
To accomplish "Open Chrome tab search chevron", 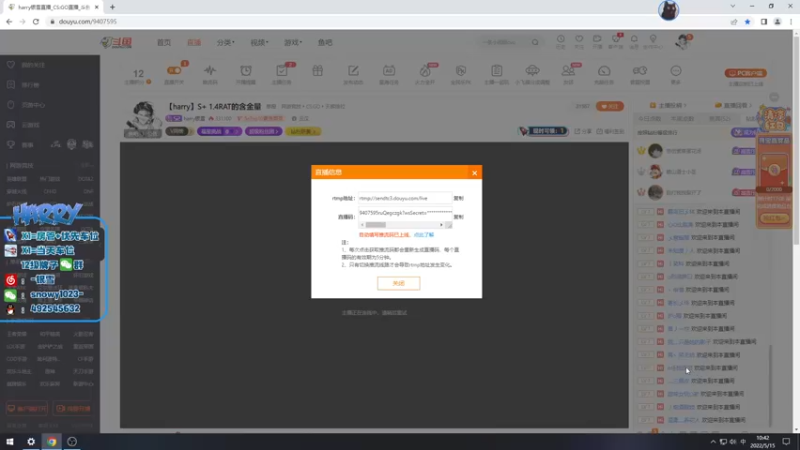I will [x=733, y=6].
